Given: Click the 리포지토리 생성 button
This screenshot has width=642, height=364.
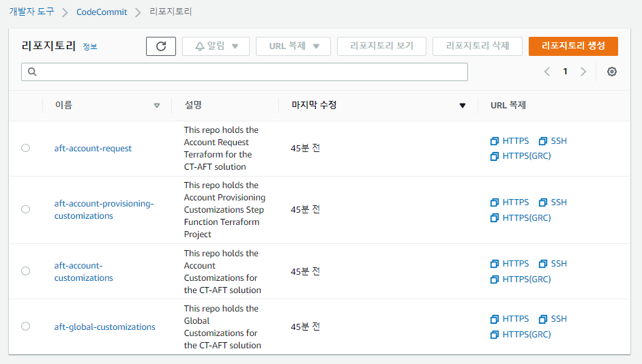Looking at the screenshot, I should coord(573,46).
